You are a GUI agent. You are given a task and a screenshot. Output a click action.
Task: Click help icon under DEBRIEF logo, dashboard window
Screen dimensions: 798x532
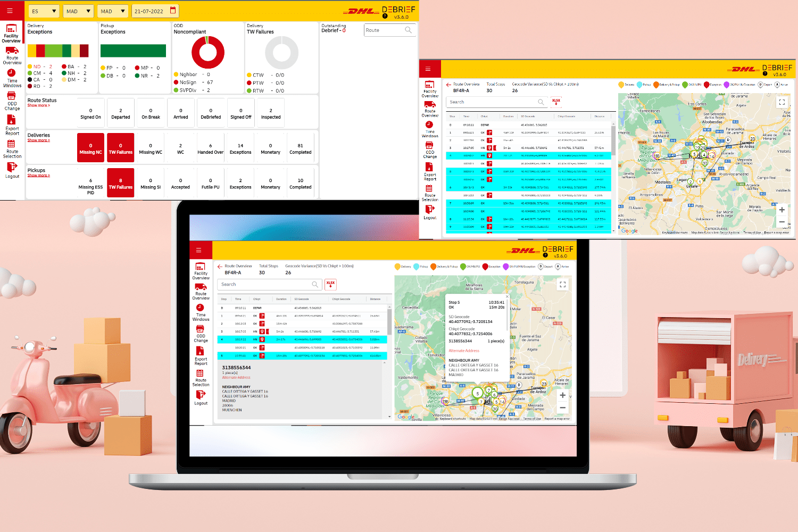point(385,16)
